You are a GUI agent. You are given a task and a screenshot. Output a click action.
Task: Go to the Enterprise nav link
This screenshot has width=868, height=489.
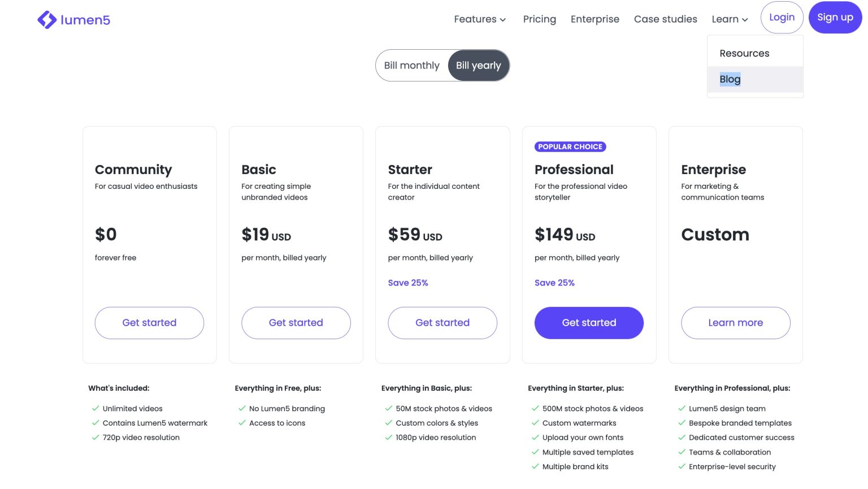click(594, 19)
